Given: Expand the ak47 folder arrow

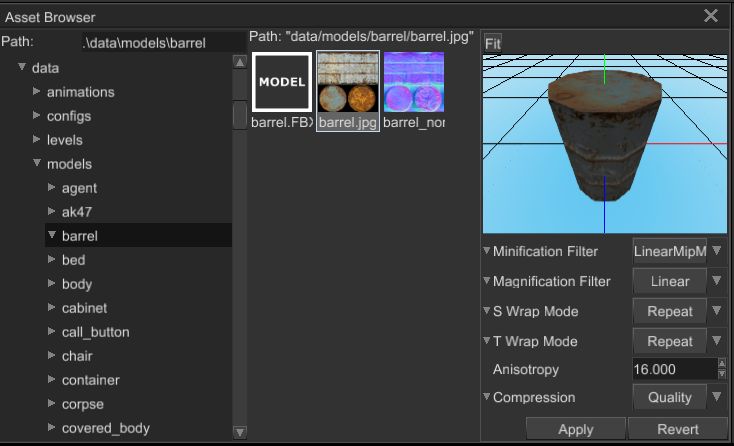Looking at the screenshot, I should click(51, 211).
